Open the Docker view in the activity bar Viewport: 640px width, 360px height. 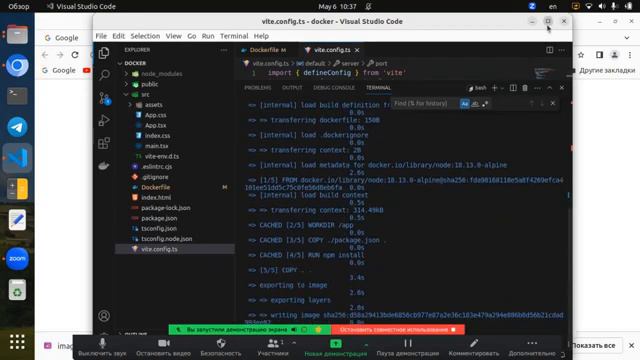pyautogui.click(x=104, y=166)
